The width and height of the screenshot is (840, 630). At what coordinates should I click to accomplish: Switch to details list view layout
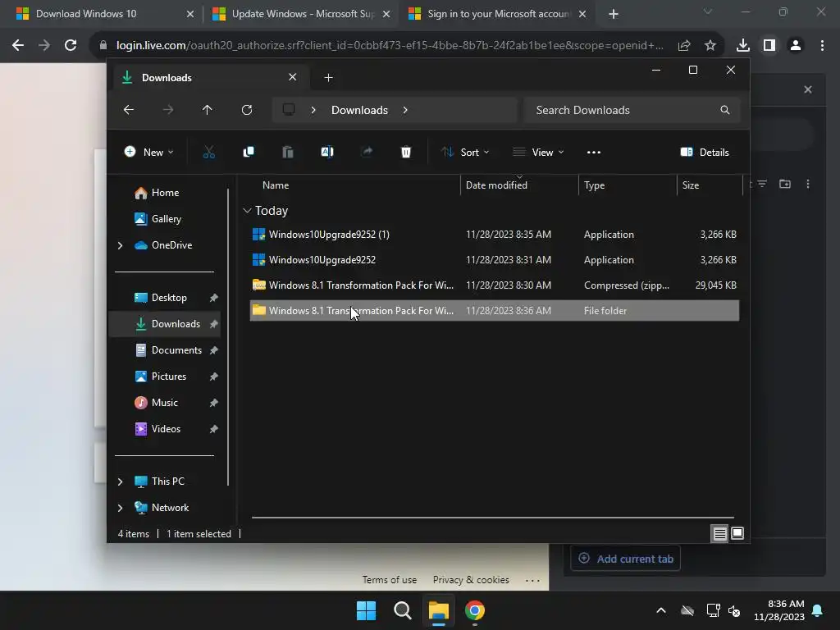(719, 533)
